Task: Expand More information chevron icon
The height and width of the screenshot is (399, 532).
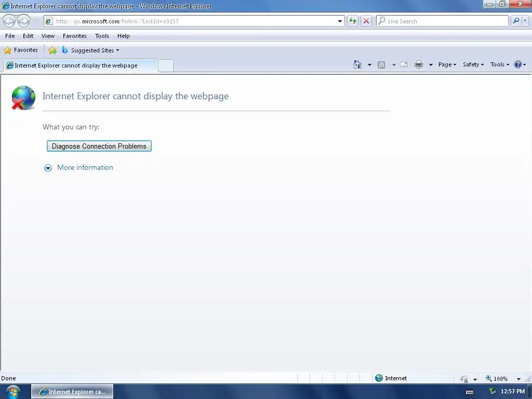Action: [48, 168]
